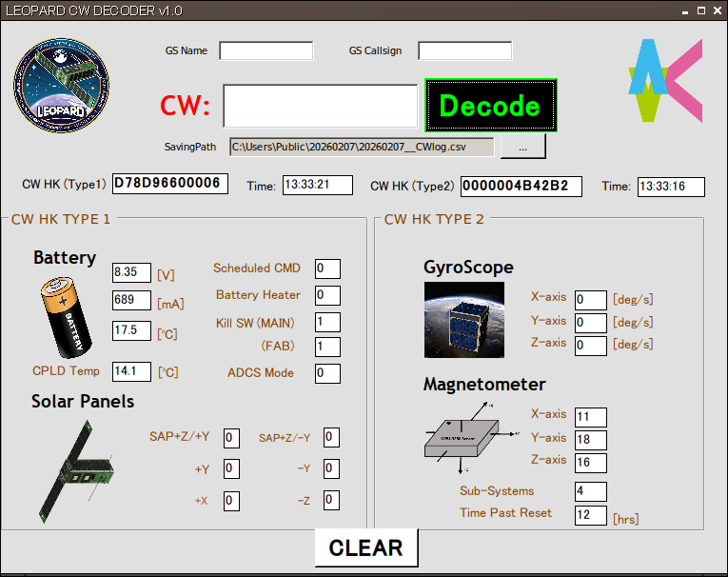Click the battery voltage field showing 8.35
This screenshot has height=577, width=728.
tap(131, 273)
